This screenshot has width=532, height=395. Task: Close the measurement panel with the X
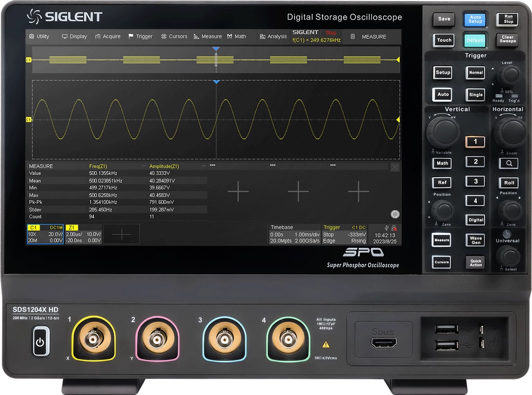coord(395,167)
